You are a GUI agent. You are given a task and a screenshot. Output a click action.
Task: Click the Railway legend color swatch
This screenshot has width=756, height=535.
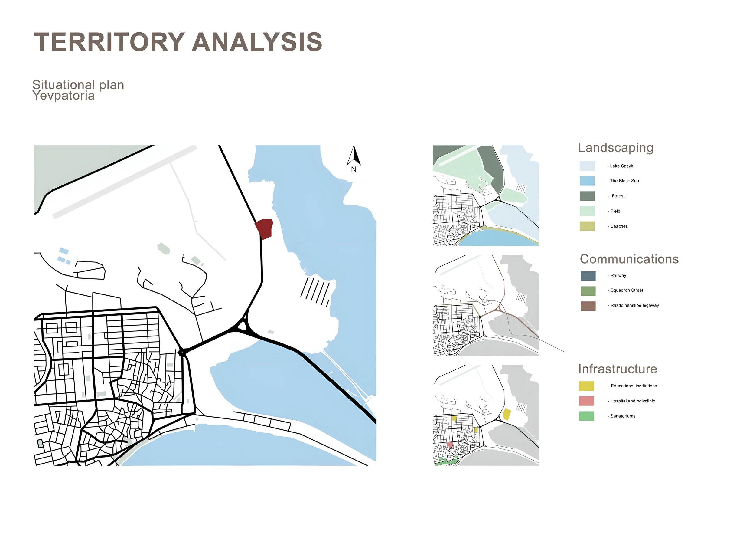[x=588, y=276]
